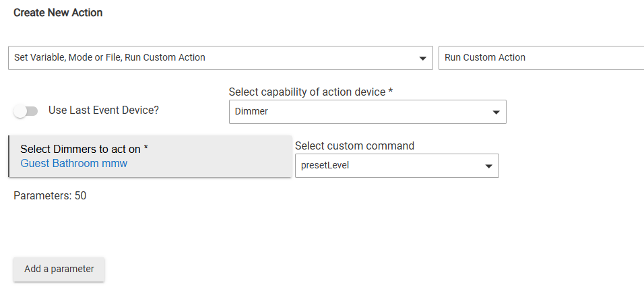Viewport: 644px width, 291px height.
Task: Open the "Set Variable, Mode or File" dropdown
Action: point(220,58)
